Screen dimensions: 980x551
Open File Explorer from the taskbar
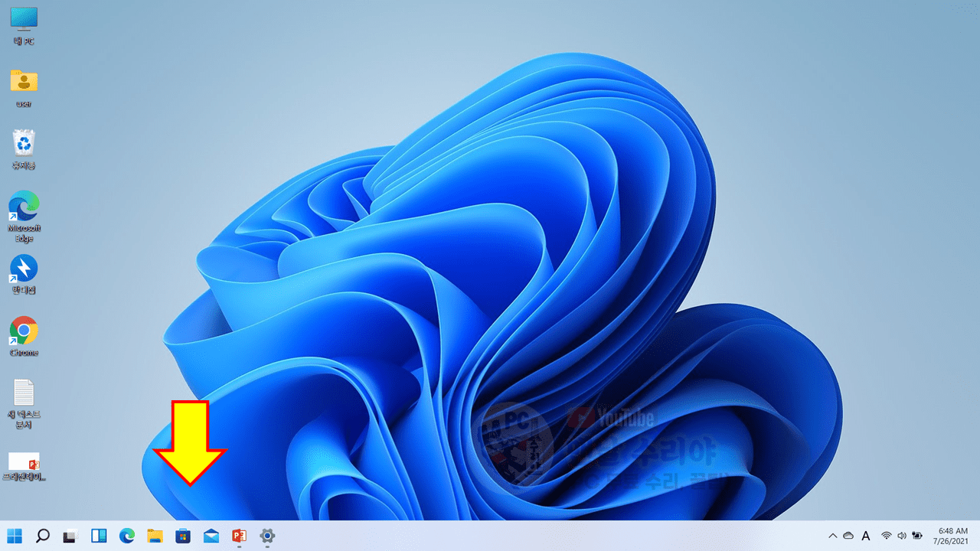tap(155, 536)
